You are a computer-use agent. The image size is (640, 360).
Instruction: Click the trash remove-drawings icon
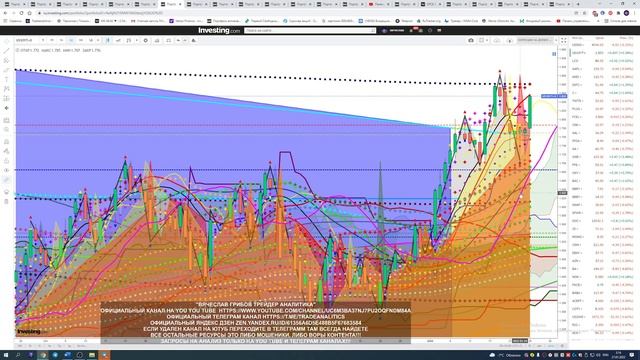click(6, 202)
